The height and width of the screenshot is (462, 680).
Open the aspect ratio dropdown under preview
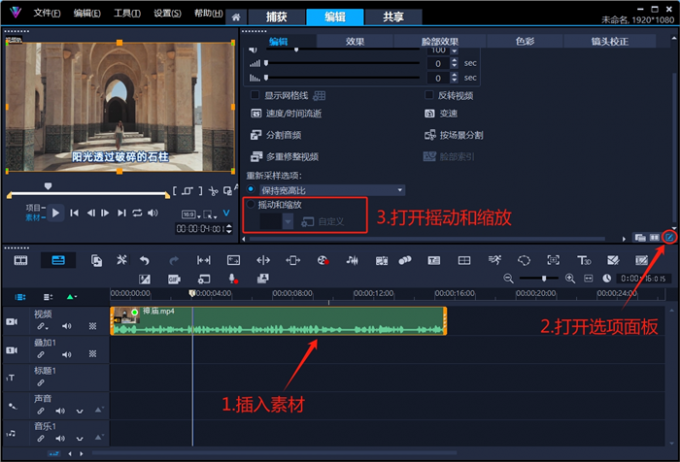coord(190,214)
